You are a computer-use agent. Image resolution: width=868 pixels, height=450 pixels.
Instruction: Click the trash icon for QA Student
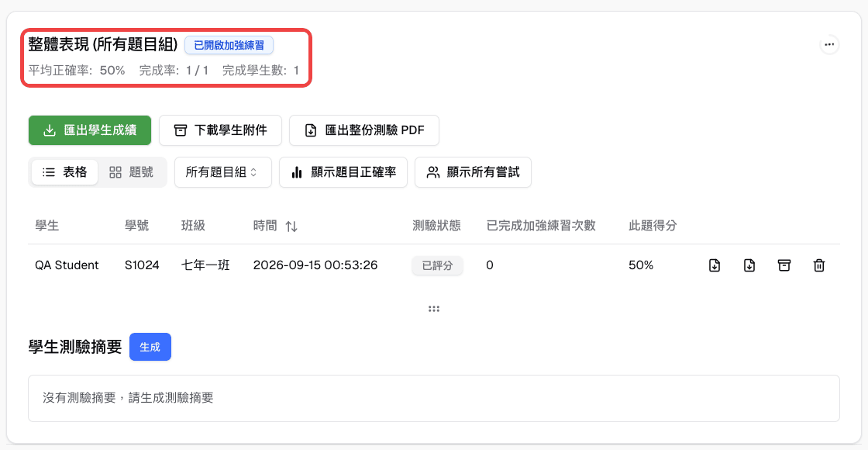click(818, 265)
